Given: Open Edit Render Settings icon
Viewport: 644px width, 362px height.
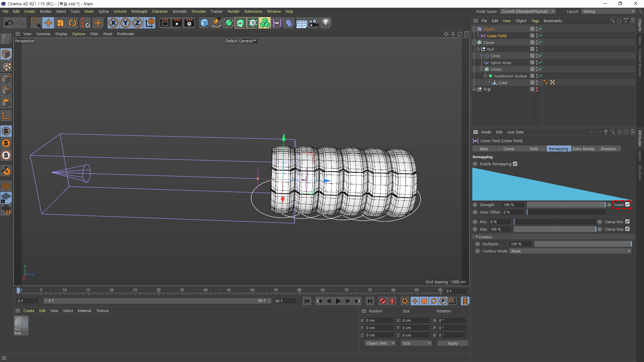Looking at the screenshot, I should pos(189,23).
